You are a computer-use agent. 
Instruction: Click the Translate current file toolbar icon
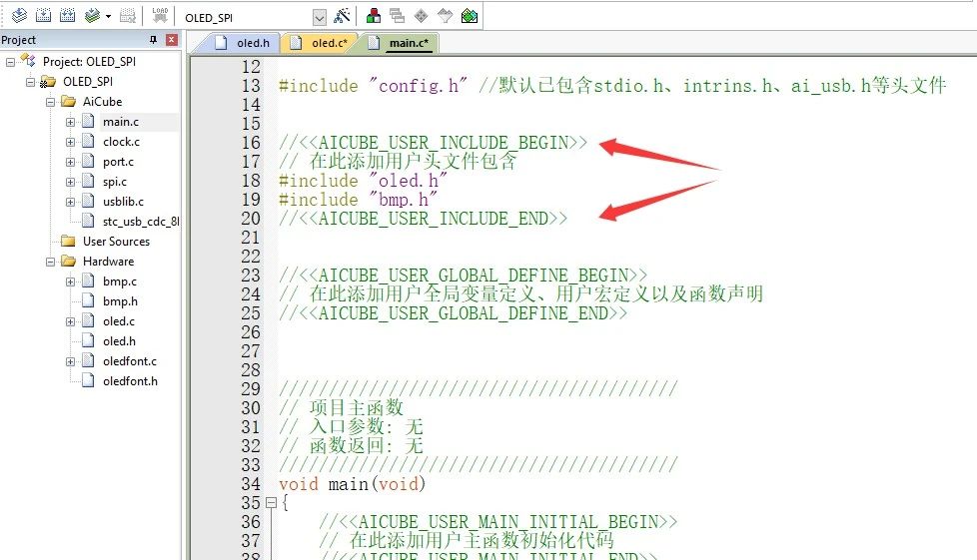19,15
